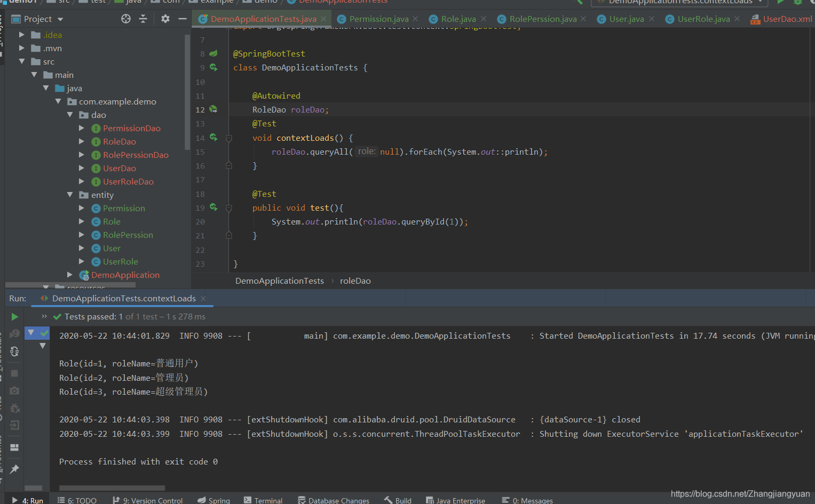The width and height of the screenshot is (815, 504).
Task: Close the User.java tab
Action: click(x=652, y=19)
